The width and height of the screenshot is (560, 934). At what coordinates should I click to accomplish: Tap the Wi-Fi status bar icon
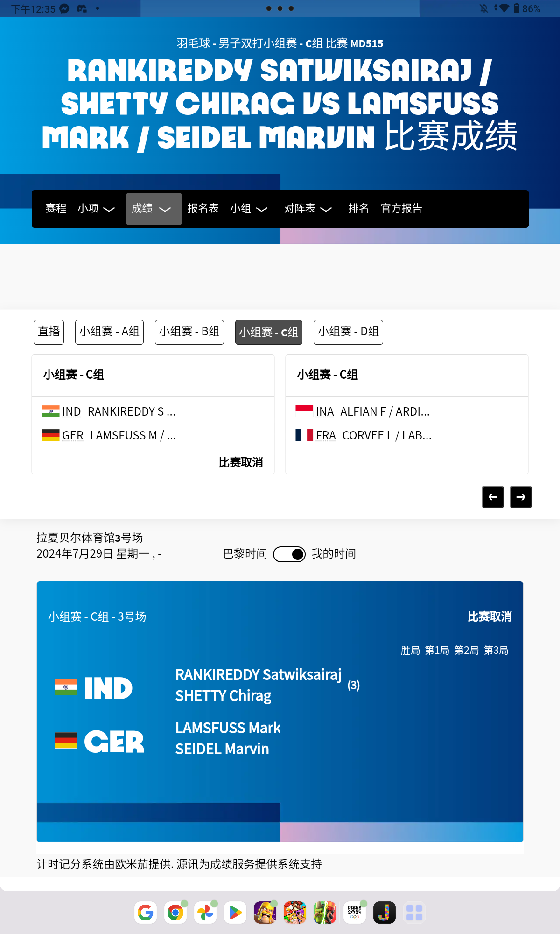504,8
